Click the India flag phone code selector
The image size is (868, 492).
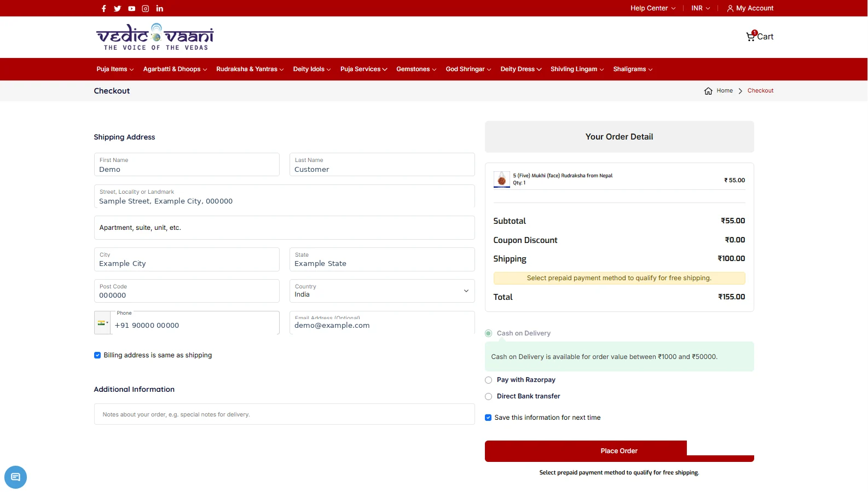click(103, 323)
